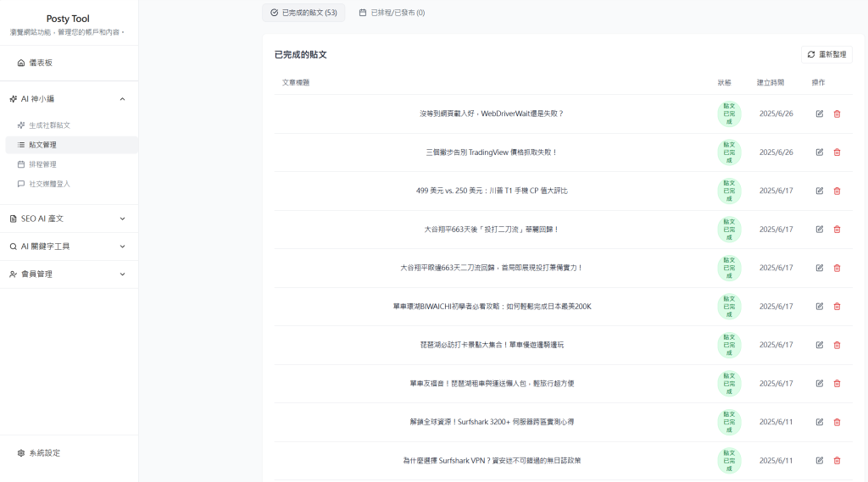
Task: Go to 儀表板 dashboard
Action: coord(41,63)
